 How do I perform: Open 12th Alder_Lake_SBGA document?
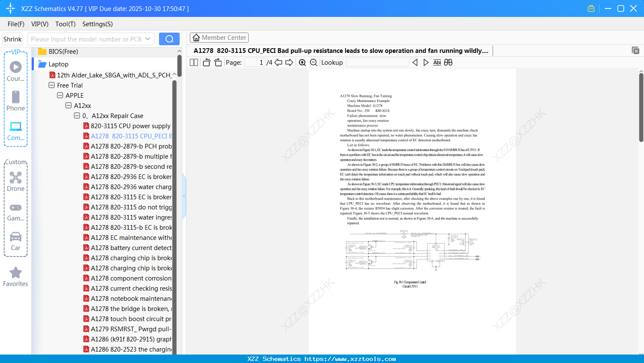click(110, 75)
